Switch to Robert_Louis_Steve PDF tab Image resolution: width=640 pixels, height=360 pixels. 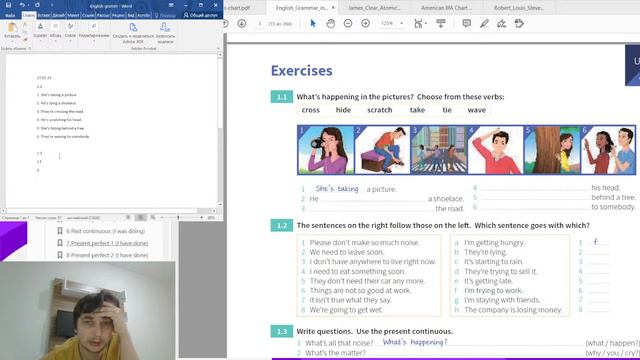pyautogui.click(x=519, y=8)
